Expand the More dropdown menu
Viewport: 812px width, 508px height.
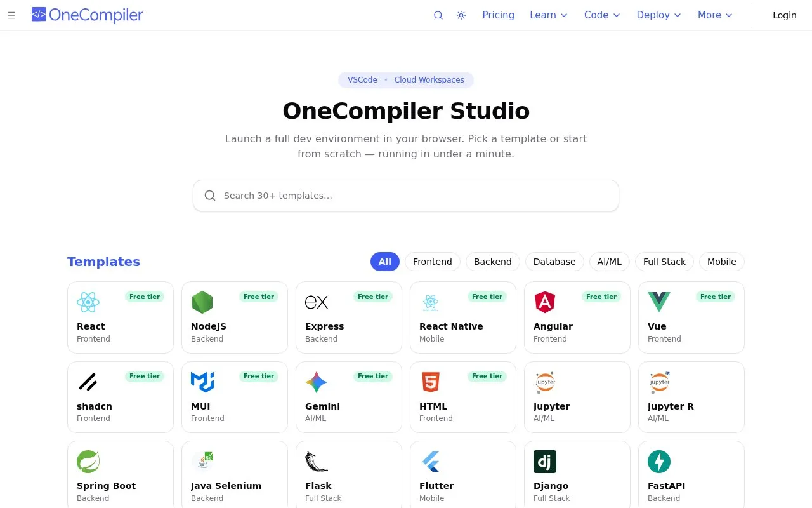[715, 15]
